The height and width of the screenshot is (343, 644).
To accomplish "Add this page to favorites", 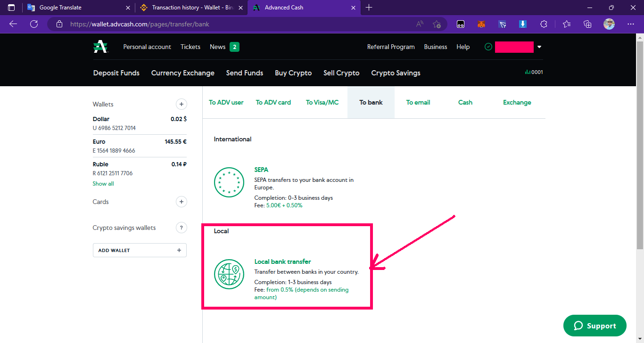I will coord(437,24).
